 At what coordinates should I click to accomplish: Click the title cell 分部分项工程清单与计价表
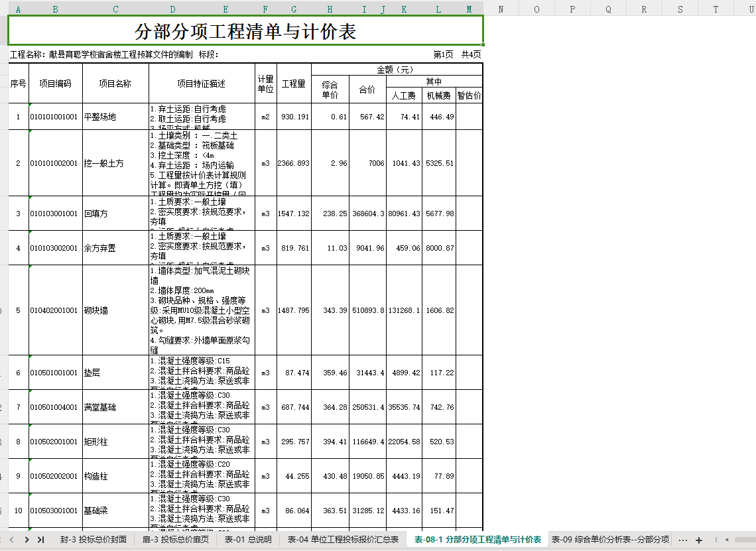coord(245,31)
